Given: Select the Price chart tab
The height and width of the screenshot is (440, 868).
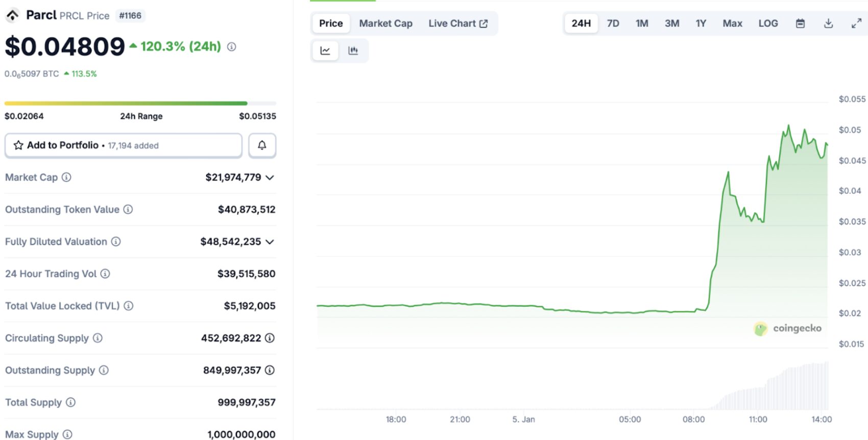Looking at the screenshot, I should (x=331, y=23).
